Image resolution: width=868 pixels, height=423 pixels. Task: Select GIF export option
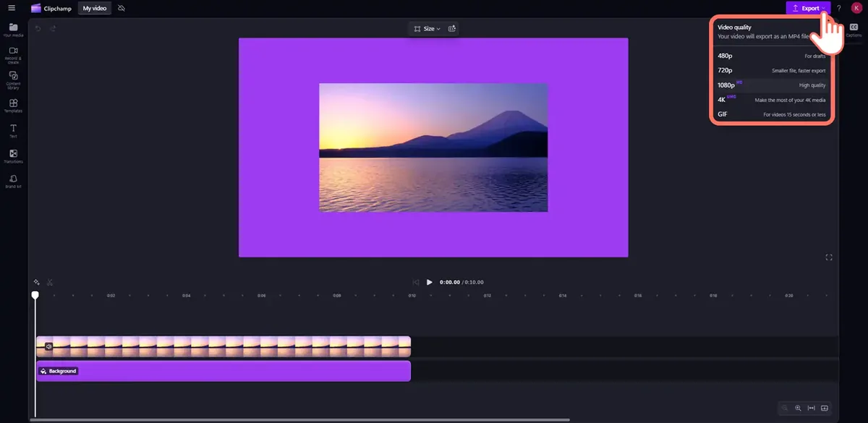click(771, 114)
